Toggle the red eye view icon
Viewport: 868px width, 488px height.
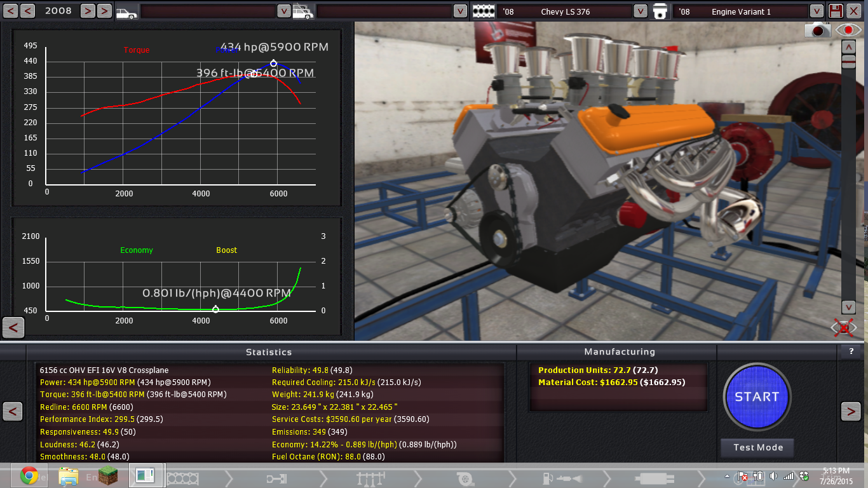click(x=848, y=29)
